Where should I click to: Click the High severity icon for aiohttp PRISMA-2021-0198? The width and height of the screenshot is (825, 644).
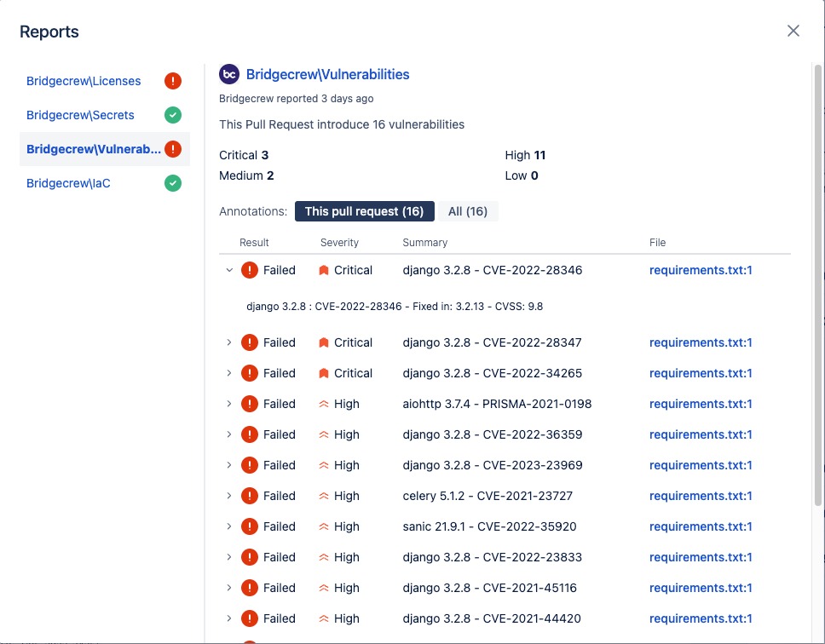(x=324, y=404)
